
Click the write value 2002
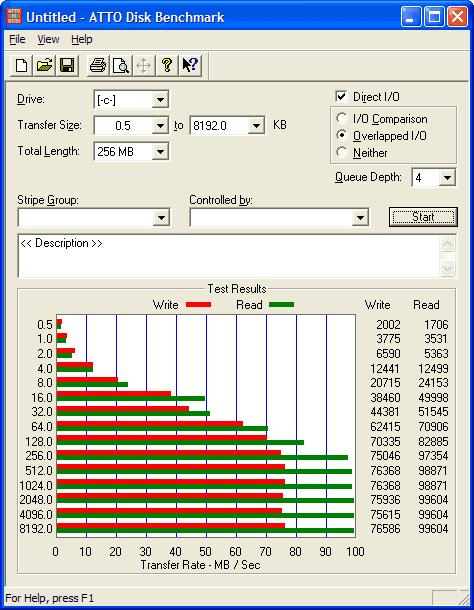[388, 324]
